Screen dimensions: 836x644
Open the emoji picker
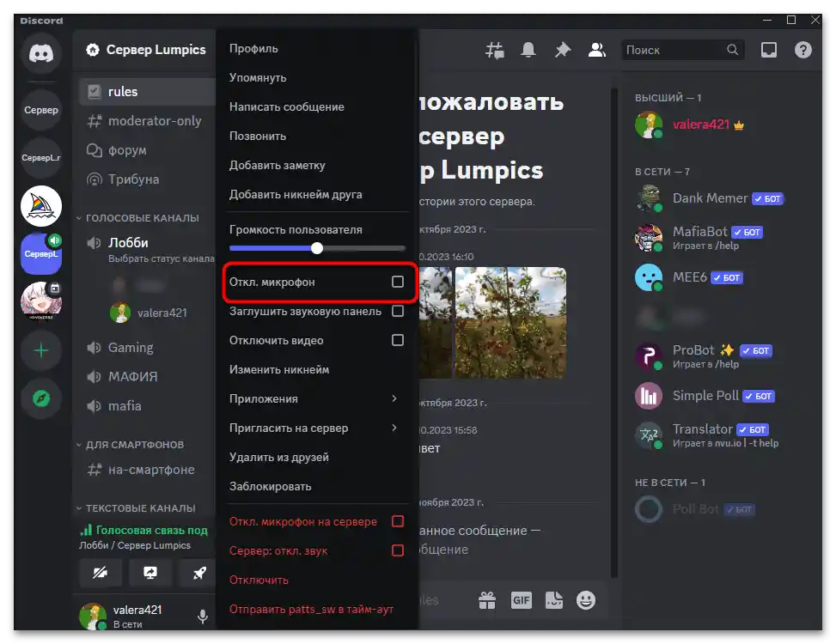[586, 599]
